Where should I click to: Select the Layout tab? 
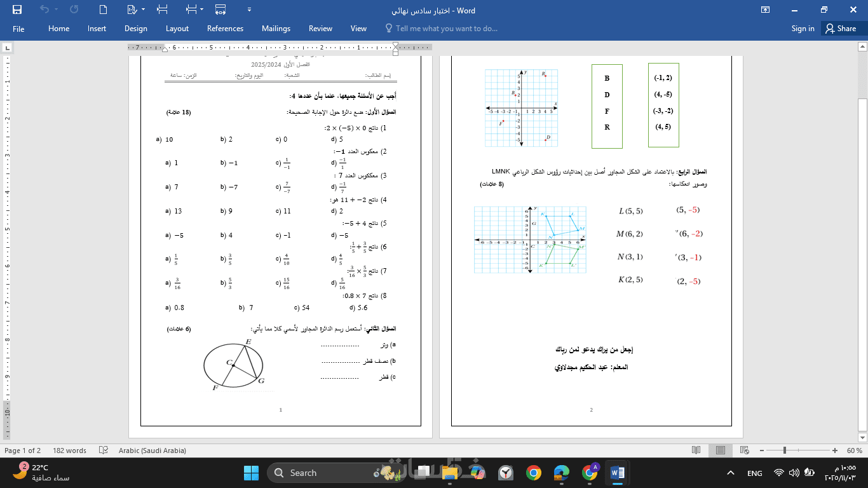tap(177, 29)
